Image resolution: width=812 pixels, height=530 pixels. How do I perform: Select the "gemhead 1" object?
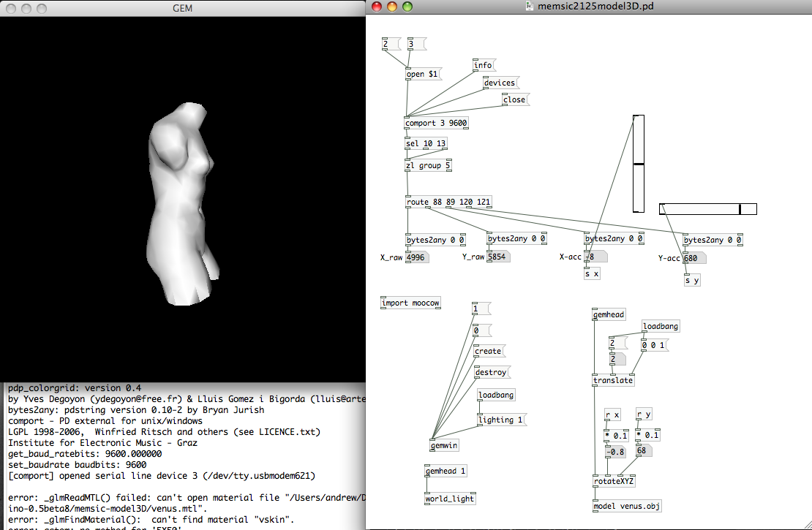point(446,471)
